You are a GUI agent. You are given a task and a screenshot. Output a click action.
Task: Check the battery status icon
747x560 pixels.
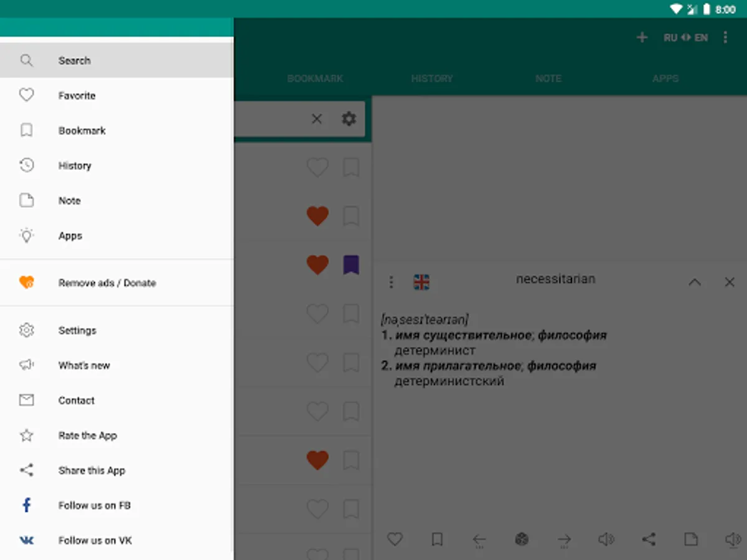click(x=707, y=9)
